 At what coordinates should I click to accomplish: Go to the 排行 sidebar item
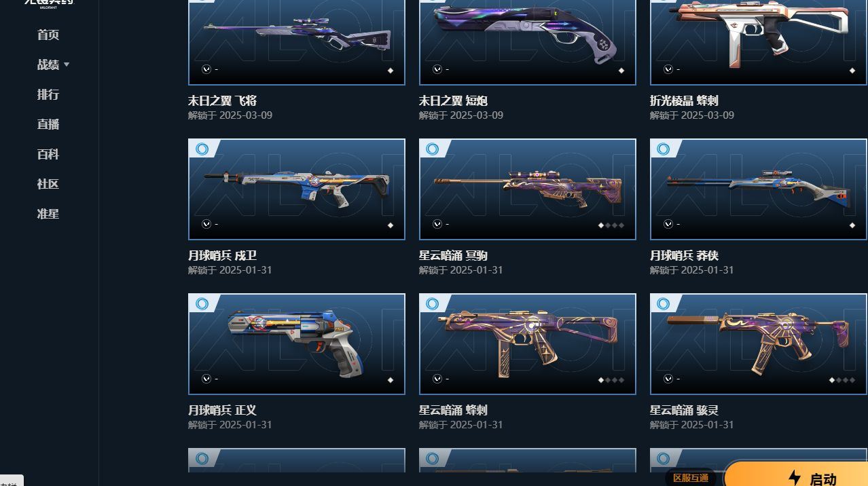pos(48,95)
